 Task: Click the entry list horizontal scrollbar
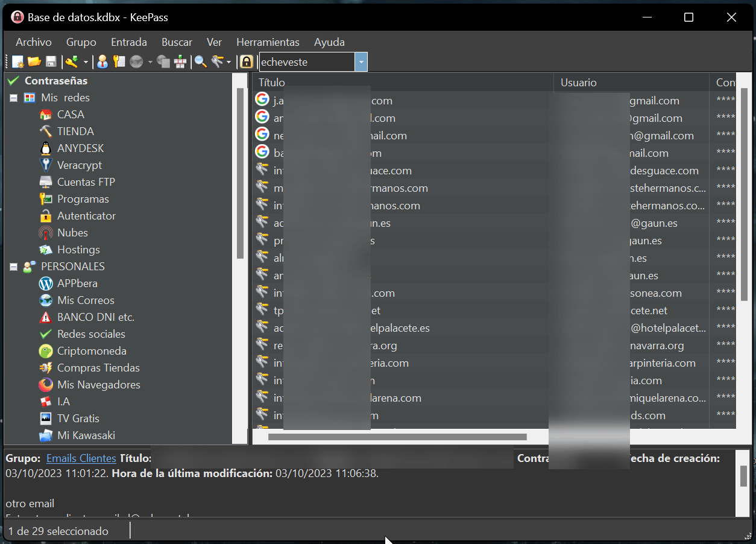coord(397,437)
